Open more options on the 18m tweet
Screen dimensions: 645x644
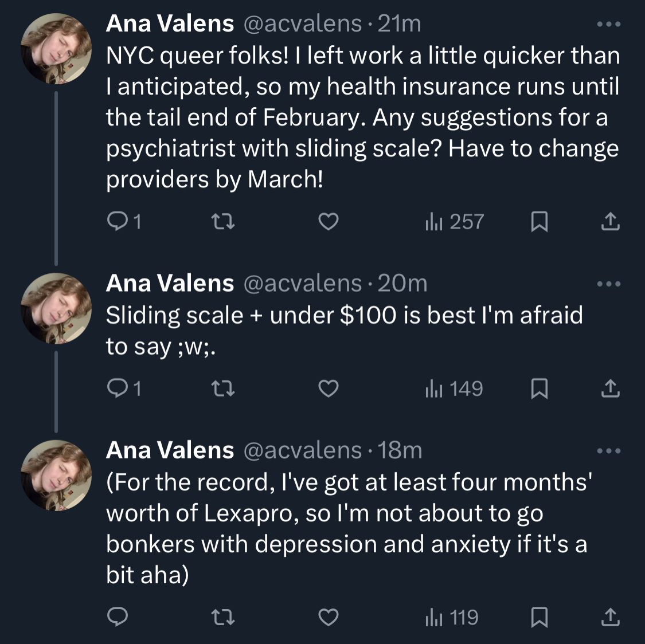coord(608,451)
